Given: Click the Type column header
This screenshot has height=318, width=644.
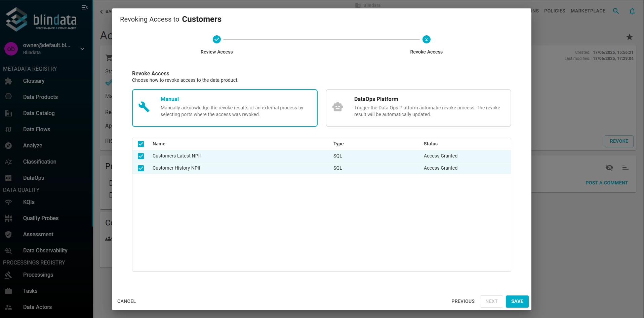Looking at the screenshot, I should click(x=338, y=144).
